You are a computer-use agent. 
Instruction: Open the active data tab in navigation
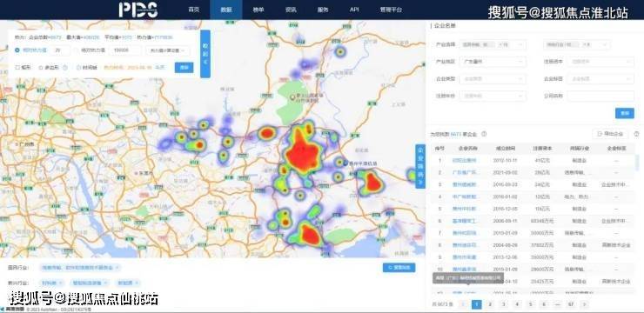click(226, 10)
